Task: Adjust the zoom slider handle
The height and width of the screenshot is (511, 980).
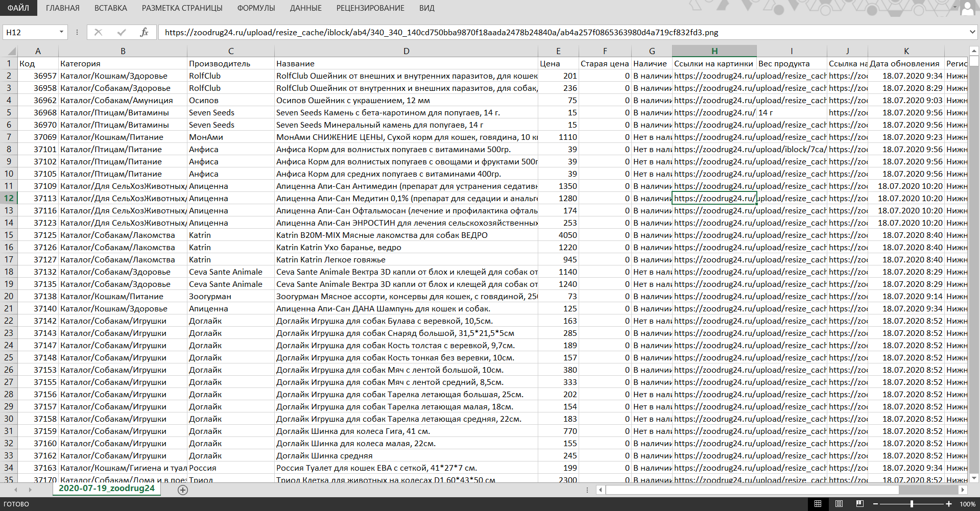Action: (912, 504)
